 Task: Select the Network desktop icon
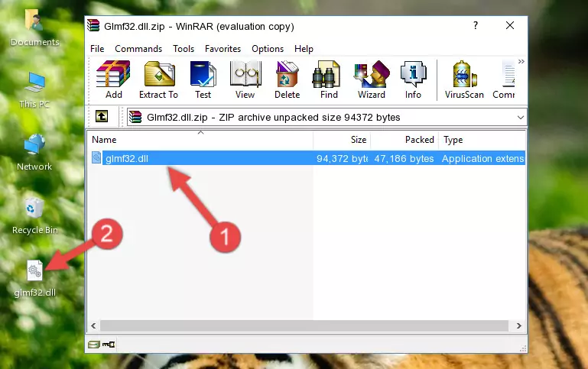click(x=34, y=153)
